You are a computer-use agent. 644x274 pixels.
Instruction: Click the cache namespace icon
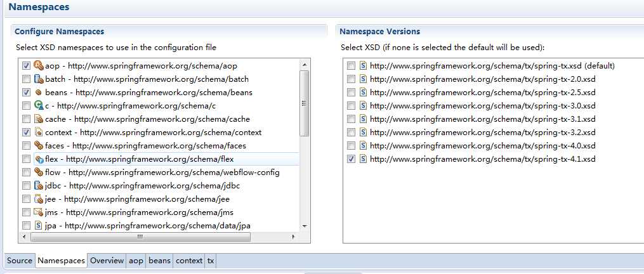[39, 119]
